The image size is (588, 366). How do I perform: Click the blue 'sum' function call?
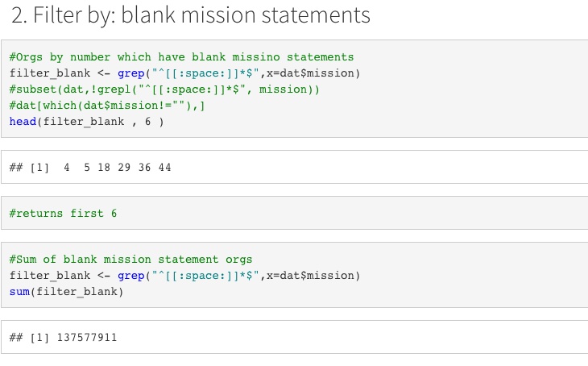[19, 292]
